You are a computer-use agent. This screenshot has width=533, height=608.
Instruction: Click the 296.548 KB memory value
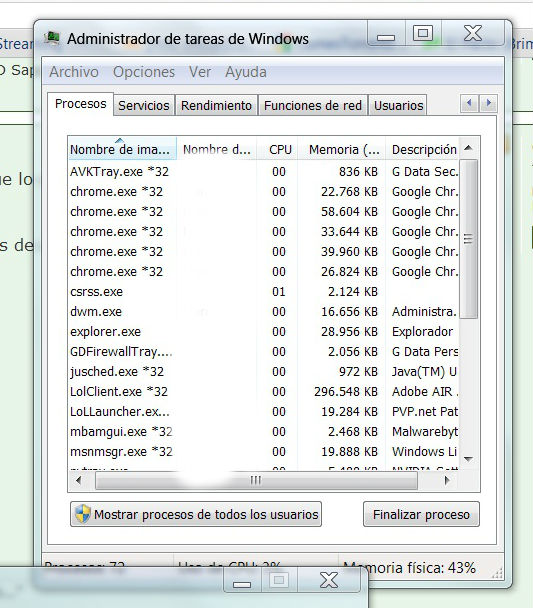[x=346, y=392]
